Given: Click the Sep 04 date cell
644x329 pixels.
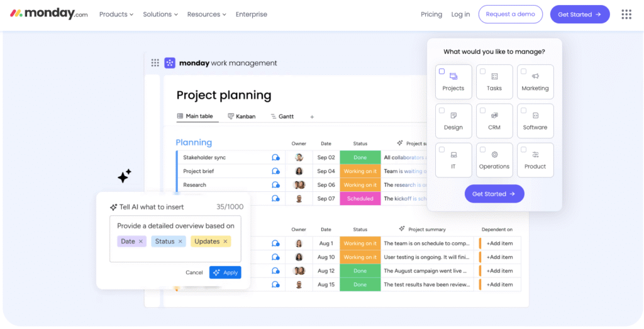Looking at the screenshot, I should tap(326, 171).
